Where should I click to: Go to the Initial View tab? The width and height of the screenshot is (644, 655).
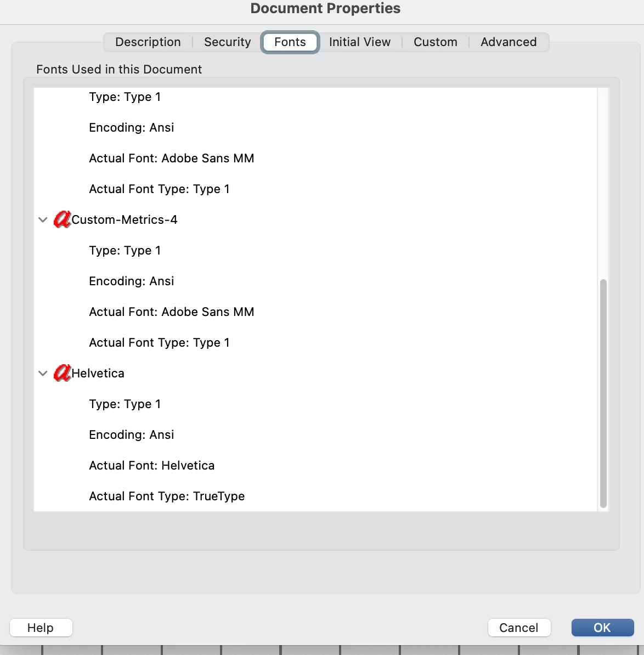(360, 42)
